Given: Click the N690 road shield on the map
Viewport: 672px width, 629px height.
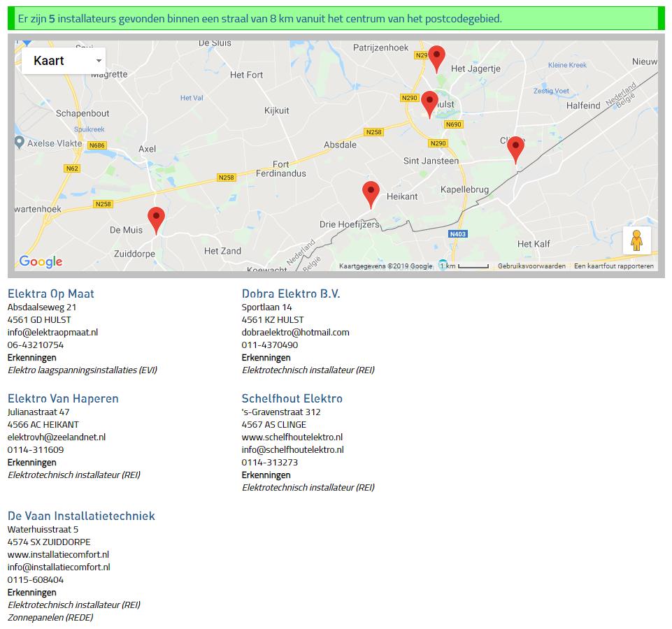Looking at the screenshot, I should pos(453,124).
